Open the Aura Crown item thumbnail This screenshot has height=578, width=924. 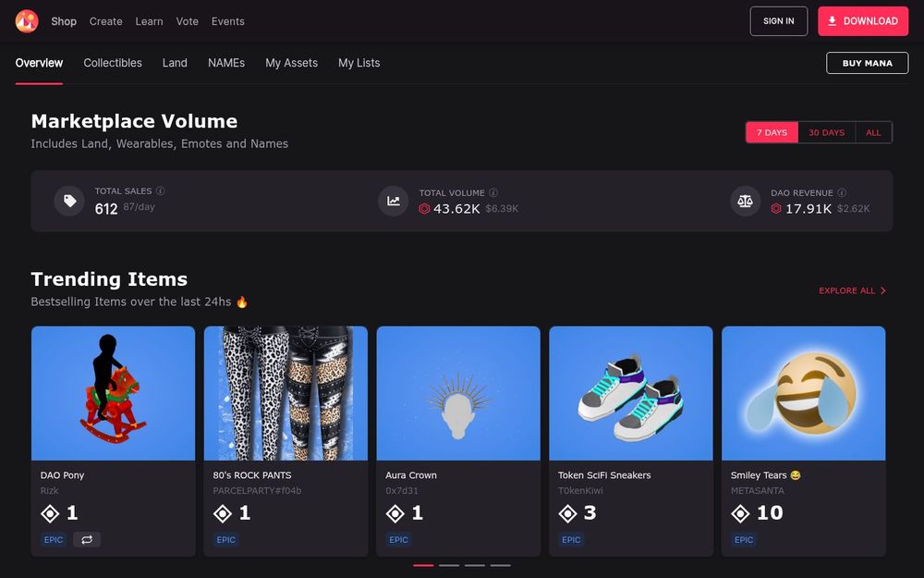458,393
